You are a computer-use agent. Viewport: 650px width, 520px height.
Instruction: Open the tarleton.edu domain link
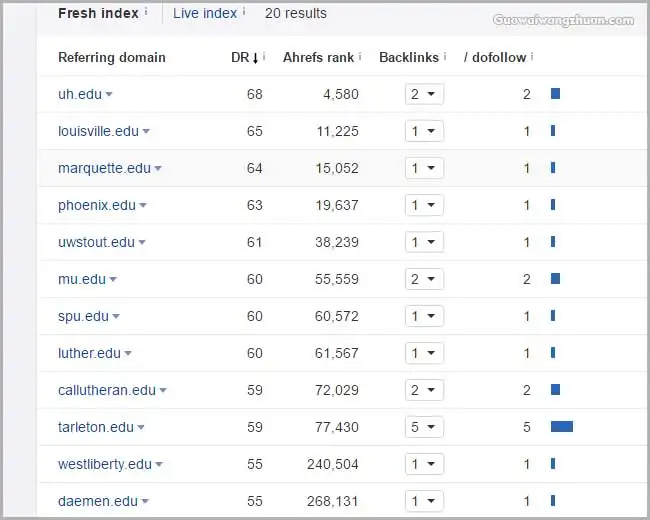click(96, 427)
